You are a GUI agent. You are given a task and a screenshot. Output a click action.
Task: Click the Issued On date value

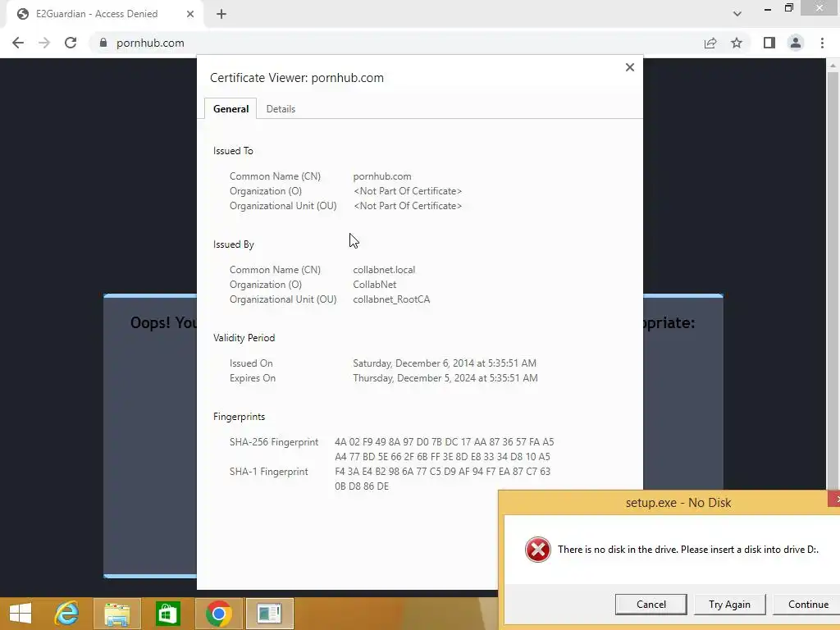(445, 363)
